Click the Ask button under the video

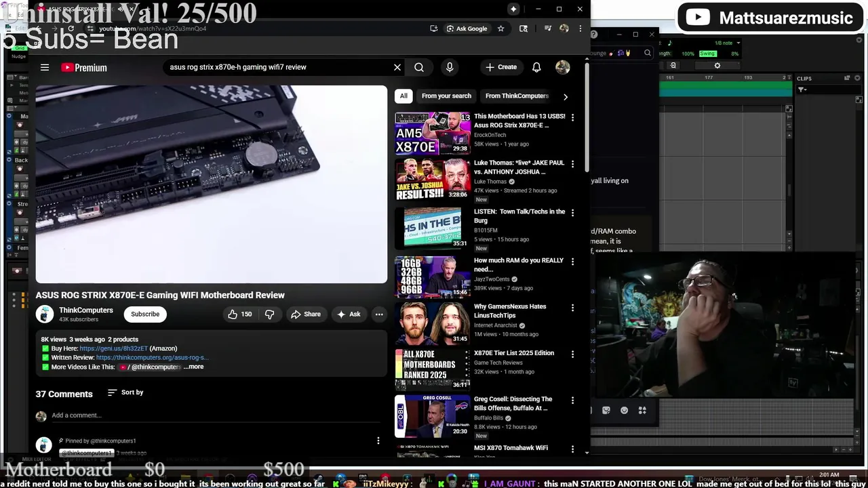[x=349, y=314]
